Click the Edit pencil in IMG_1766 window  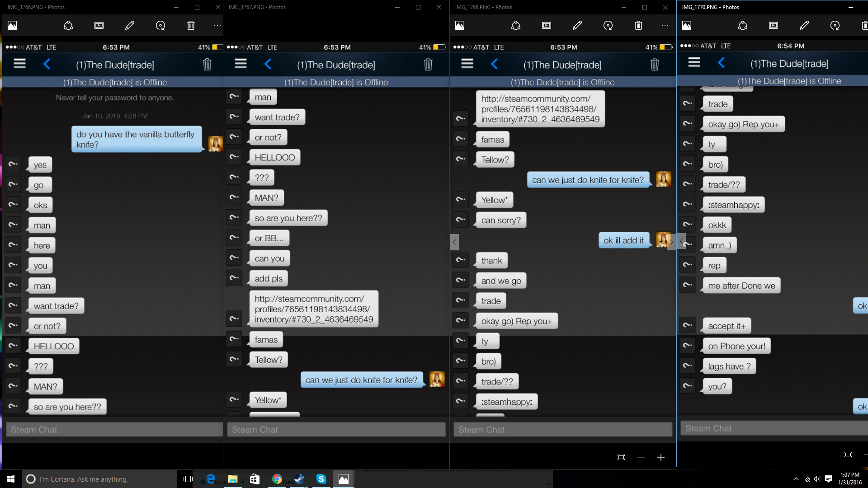coord(130,25)
